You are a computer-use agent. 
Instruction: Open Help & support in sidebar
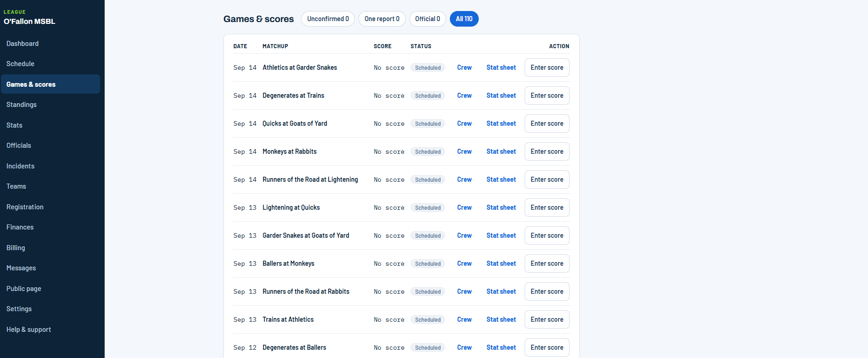tap(50, 329)
